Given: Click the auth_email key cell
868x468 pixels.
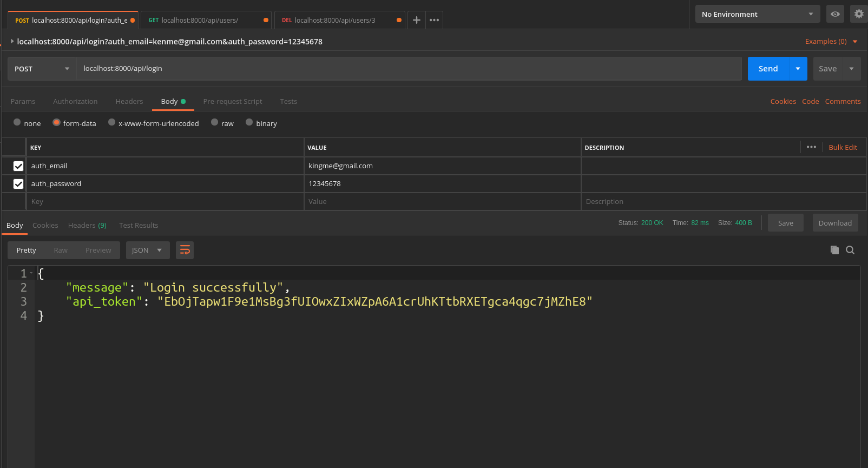Looking at the screenshot, I should coord(165,166).
